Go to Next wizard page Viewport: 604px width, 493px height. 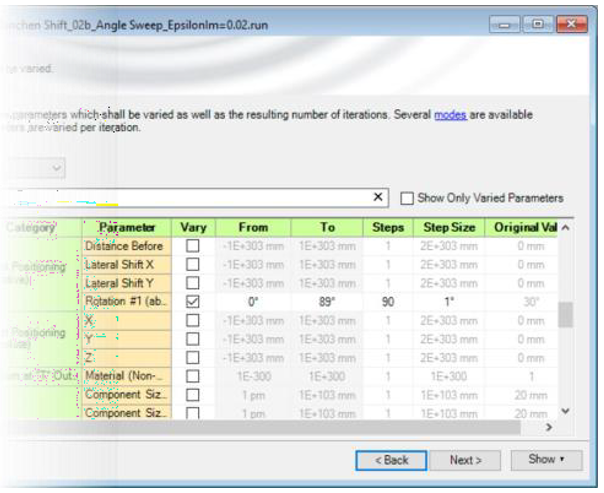(x=465, y=460)
